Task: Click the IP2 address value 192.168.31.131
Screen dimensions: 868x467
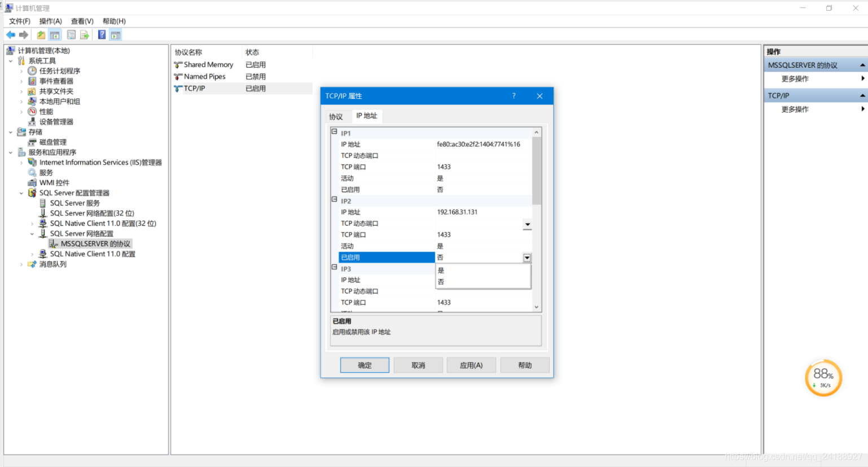Action: (x=457, y=212)
